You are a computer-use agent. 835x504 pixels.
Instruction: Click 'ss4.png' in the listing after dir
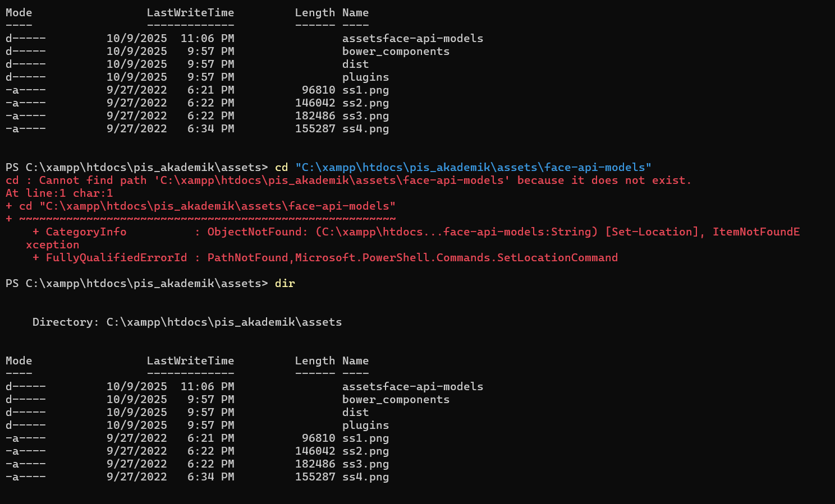(x=365, y=477)
